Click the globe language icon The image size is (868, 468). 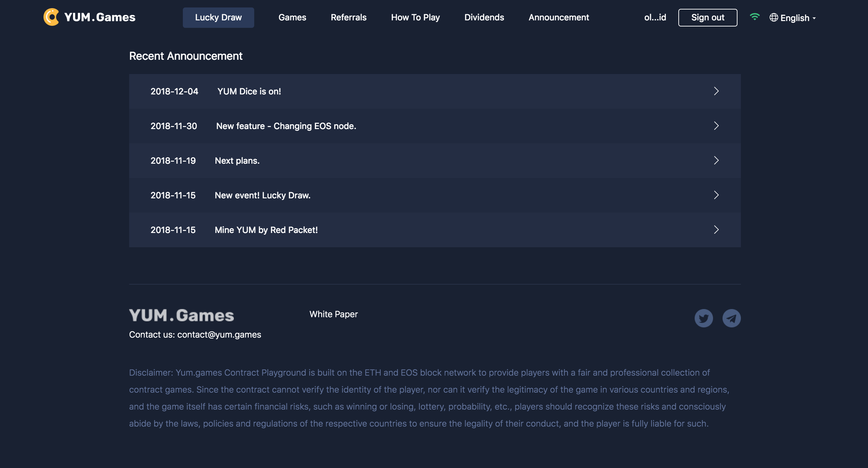click(774, 18)
